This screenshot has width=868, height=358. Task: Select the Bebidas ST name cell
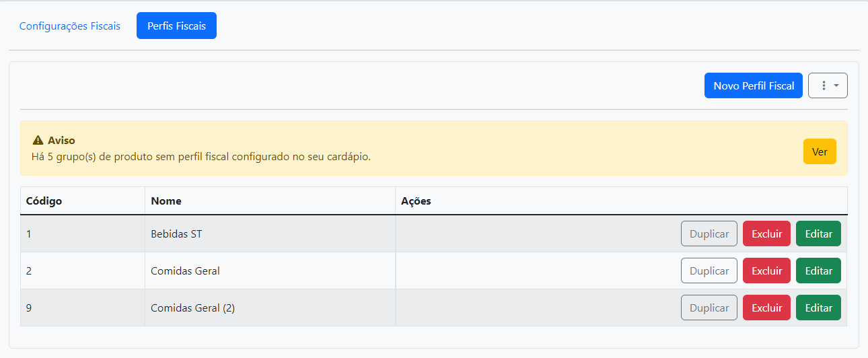coord(176,234)
